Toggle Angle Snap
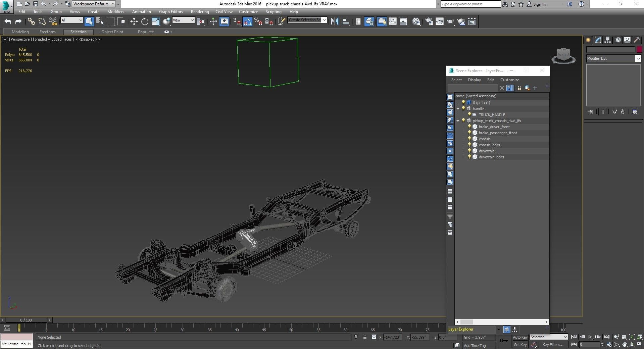This screenshot has height=349, width=644. pos(248,21)
